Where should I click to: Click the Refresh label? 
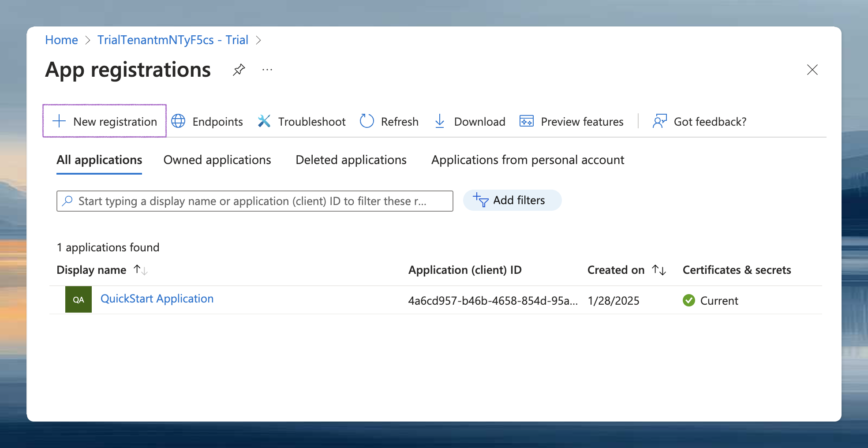400,122
